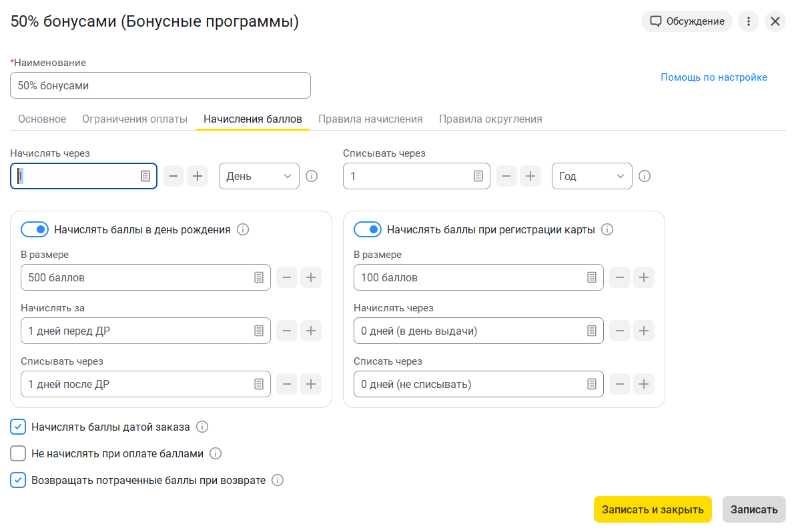Open calculator icon in '100 баллов' field

pyautogui.click(x=592, y=277)
